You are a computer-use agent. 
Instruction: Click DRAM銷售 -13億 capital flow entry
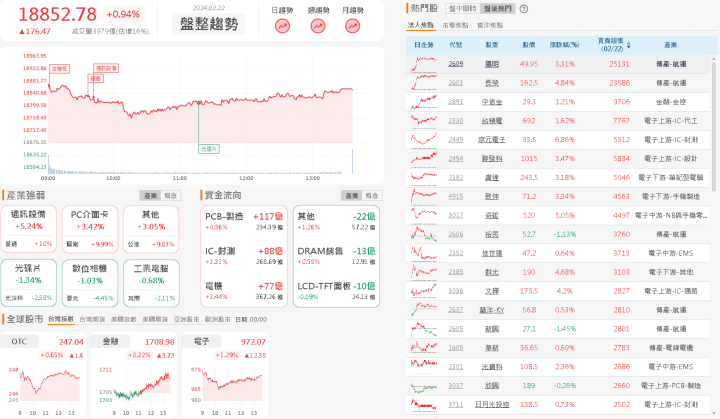pyautogui.click(x=336, y=256)
